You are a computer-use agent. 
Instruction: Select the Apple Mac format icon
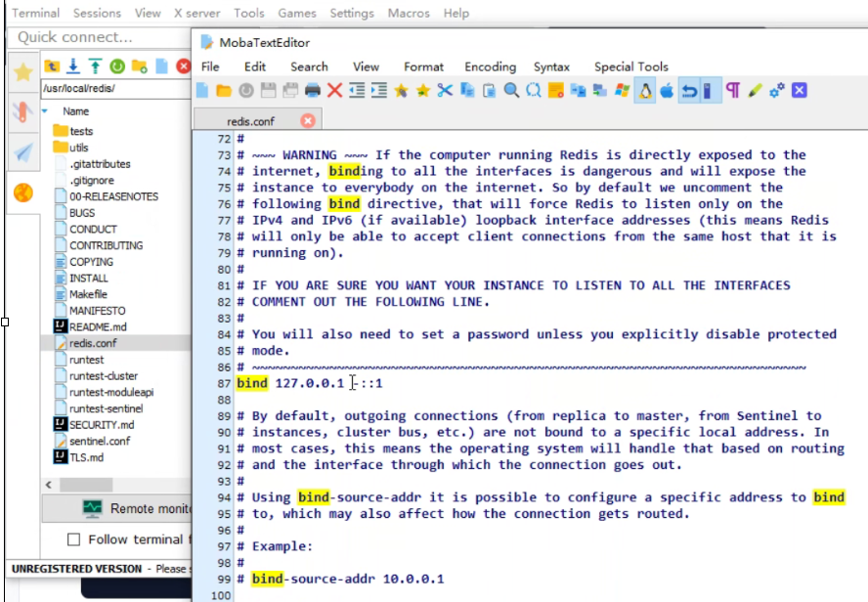[x=667, y=90]
